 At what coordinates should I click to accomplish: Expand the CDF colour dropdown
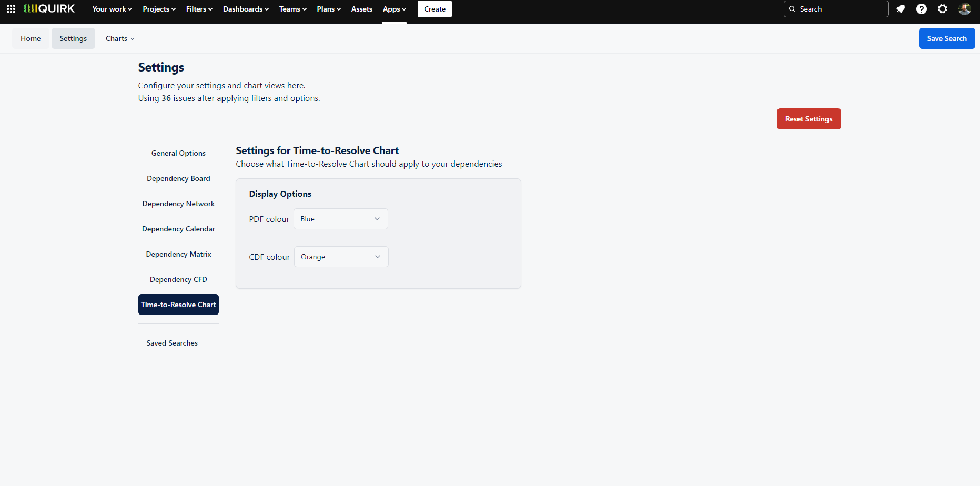(341, 257)
